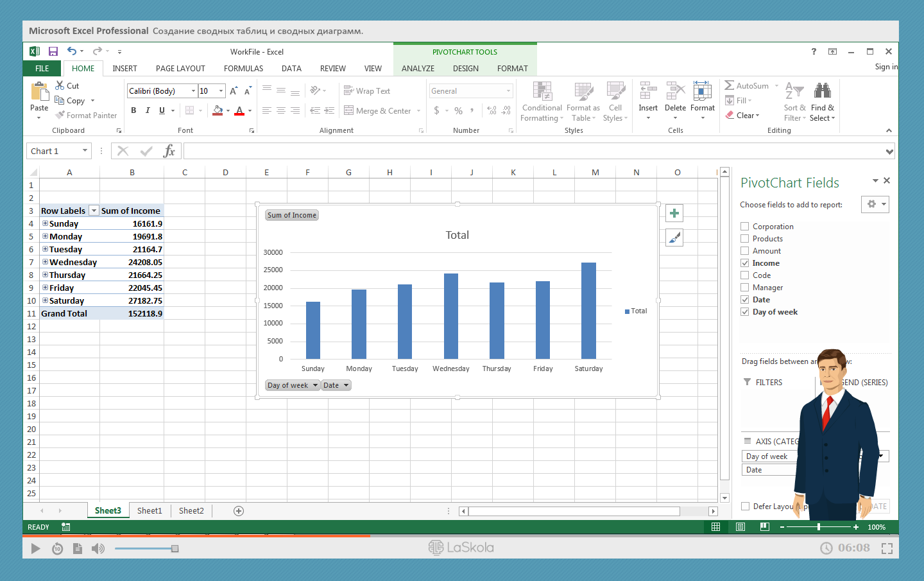The height and width of the screenshot is (581, 924).
Task: Click the Save icon in the quick access toolbar
Action: click(x=53, y=51)
